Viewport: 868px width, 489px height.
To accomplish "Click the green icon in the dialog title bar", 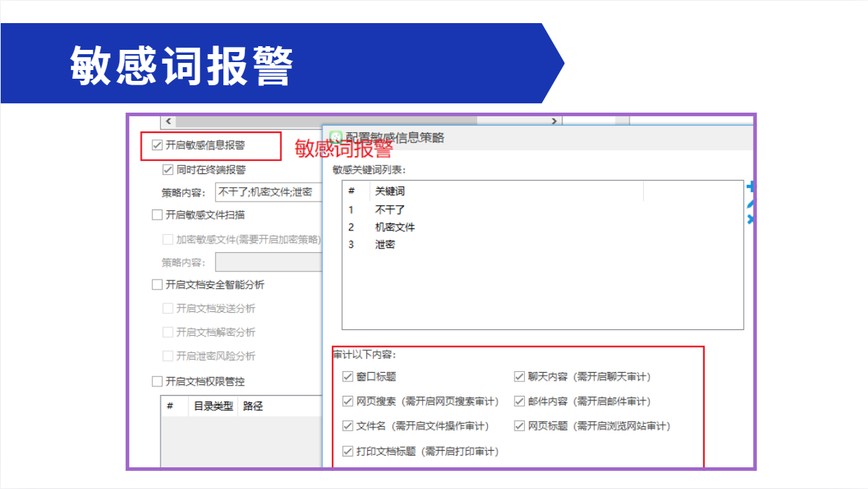I will pyautogui.click(x=335, y=137).
